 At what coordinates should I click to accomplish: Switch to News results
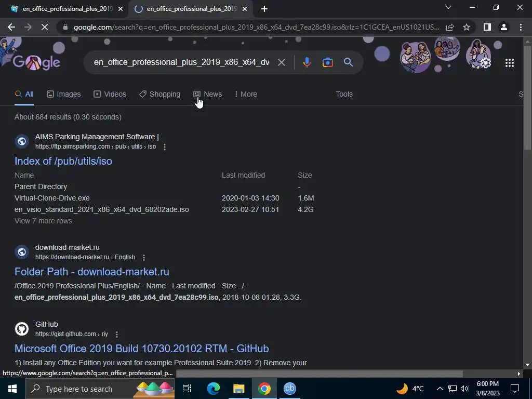point(207,94)
